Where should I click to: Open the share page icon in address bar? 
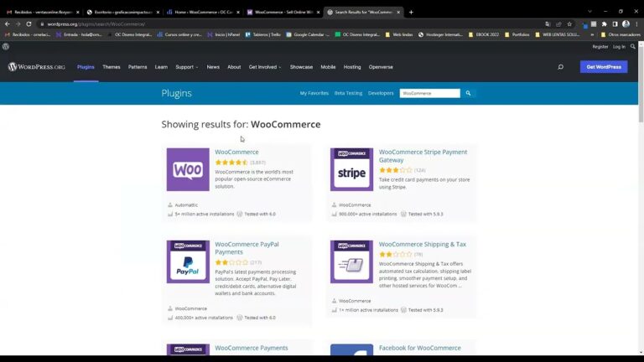tap(558, 24)
